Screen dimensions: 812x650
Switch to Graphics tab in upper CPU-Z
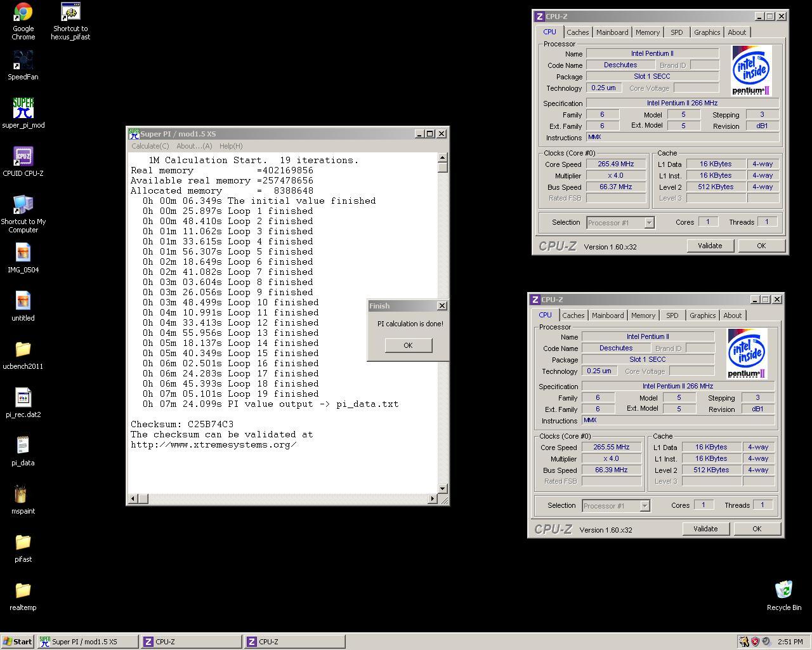click(707, 32)
